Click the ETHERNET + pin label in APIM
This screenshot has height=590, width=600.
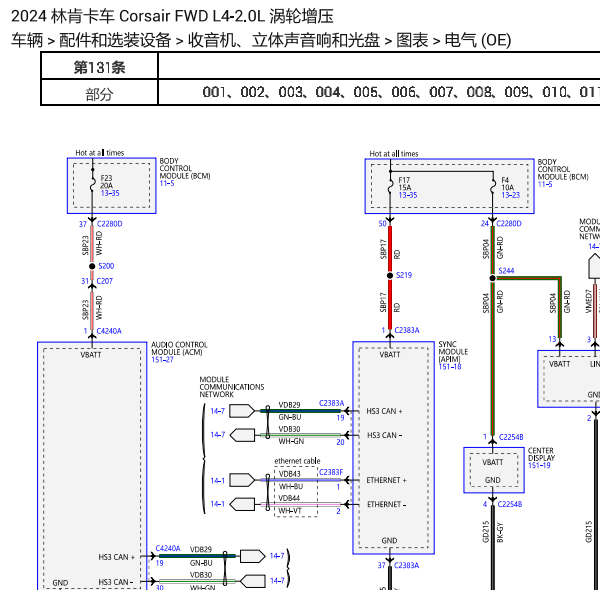(386, 480)
